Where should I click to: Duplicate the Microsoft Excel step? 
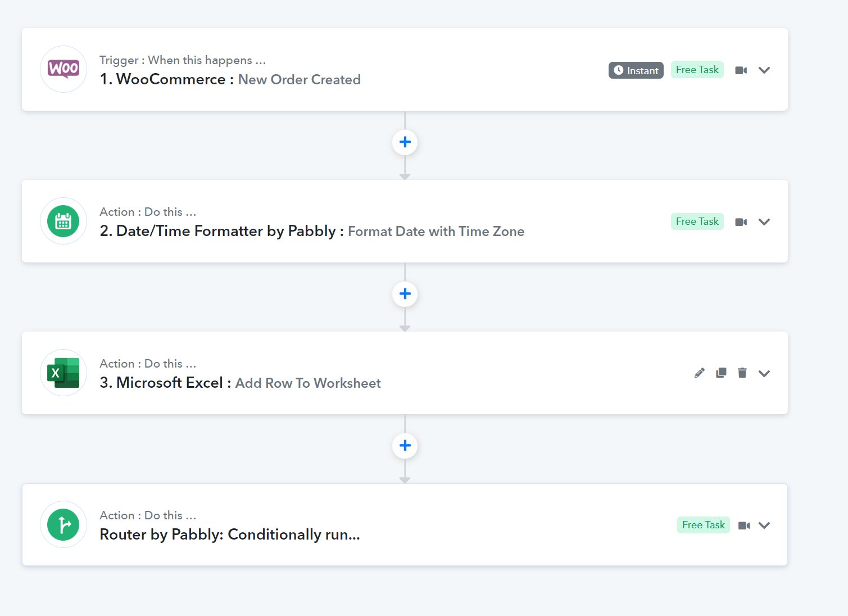point(721,373)
